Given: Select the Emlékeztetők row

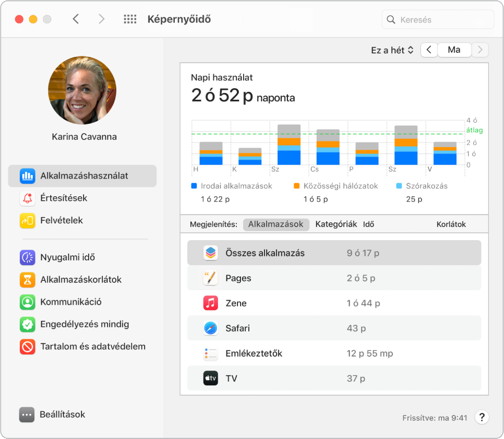Looking at the screenshot, I should pos(334,353).
